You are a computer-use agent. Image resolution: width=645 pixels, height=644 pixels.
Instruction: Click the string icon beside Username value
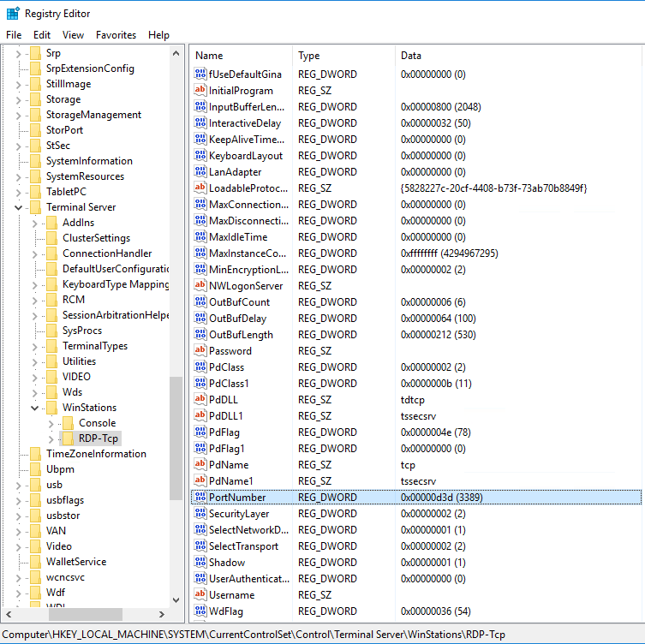coord(200,595)
